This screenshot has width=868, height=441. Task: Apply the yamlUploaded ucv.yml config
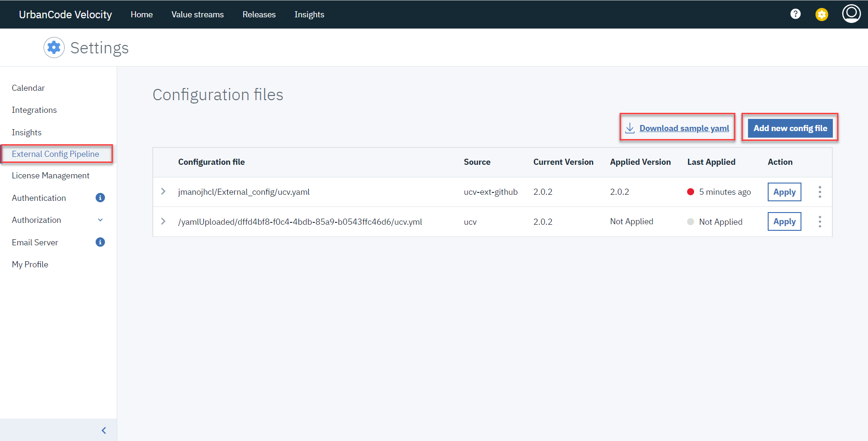pos(784,221)
